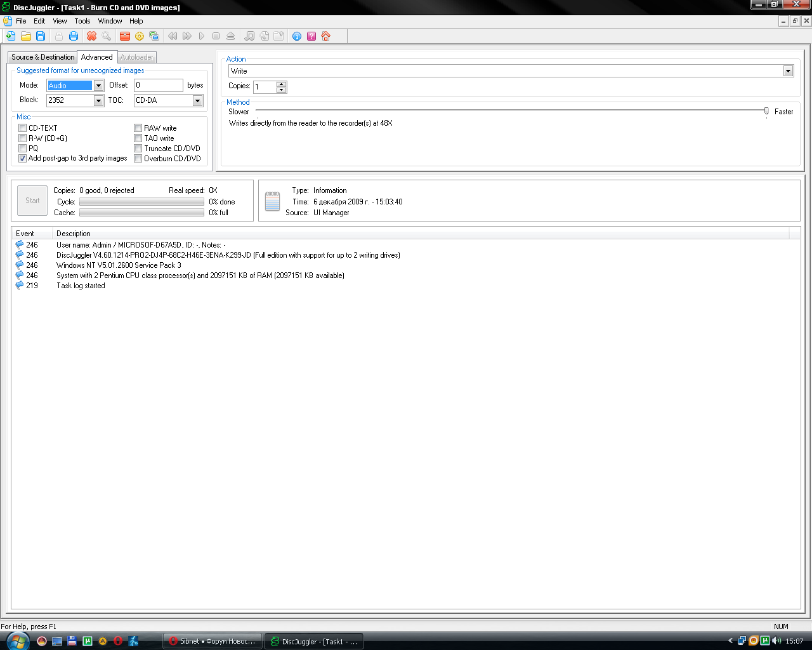Create a new task from the toolbar
The image size is (812, 650).
point(11,36)
